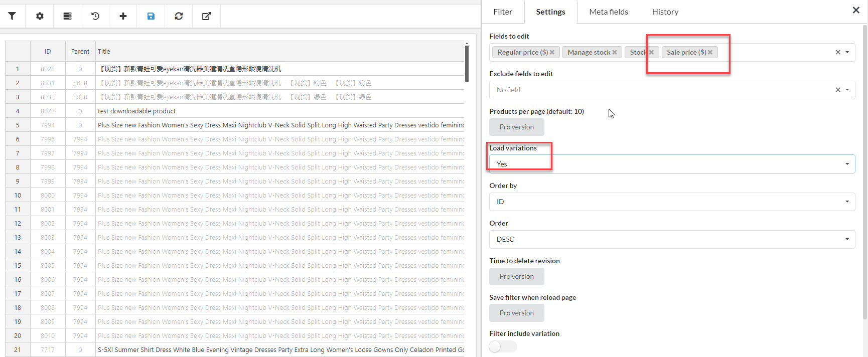Remove the Stock field tag
Viewport: 868px width, 357px height.
[x=651, y=52]
